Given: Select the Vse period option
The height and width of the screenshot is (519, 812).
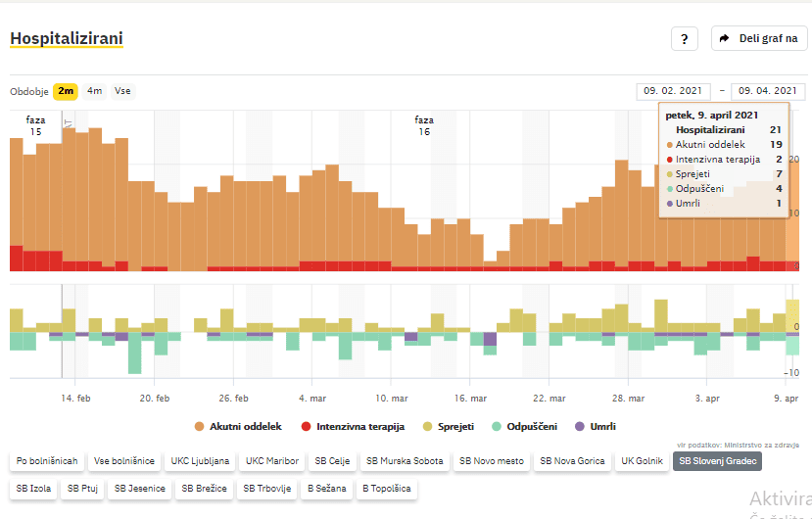Looking at the screenshot, I should pyautogui.click(x=122, y=91).
